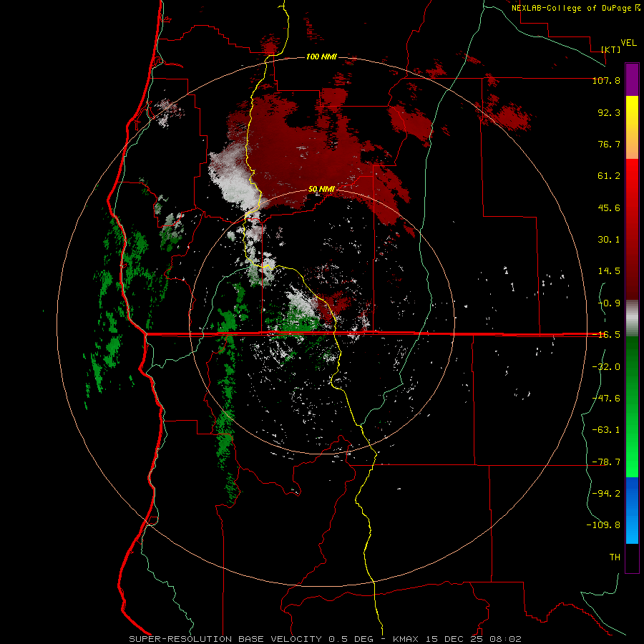This screenshot has height=644, width=644.
Task: Click the -109.8 scale value
Action: click(x=603, y=525)
